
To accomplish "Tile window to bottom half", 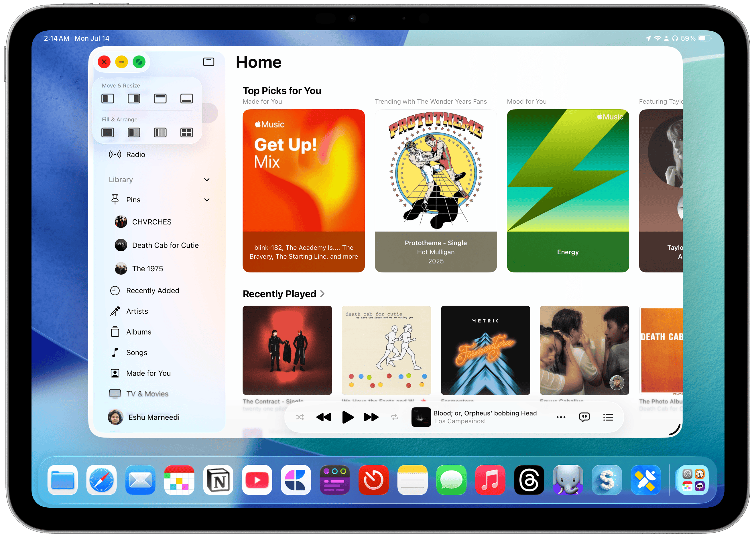I will click(x=187, y=99).
